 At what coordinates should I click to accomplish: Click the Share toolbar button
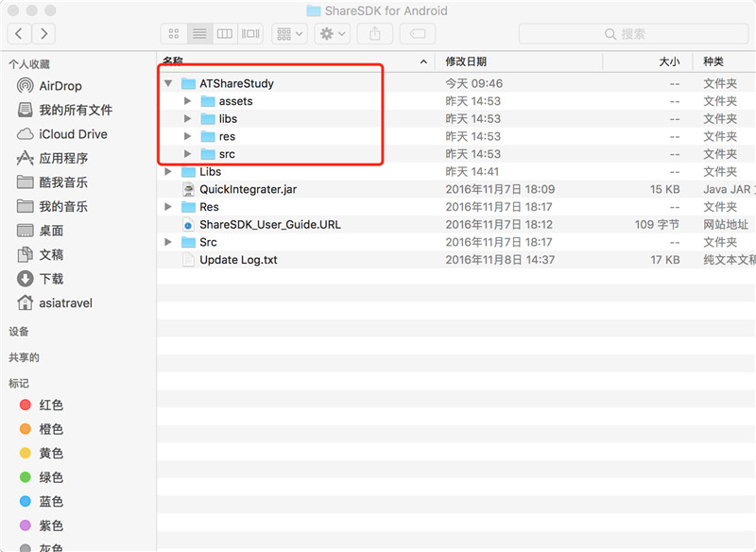[x=374, y=34]
